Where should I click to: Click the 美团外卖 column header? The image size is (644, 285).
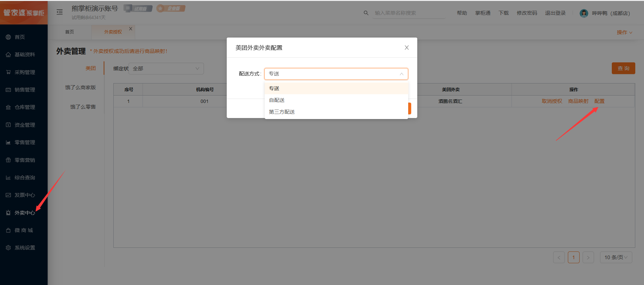(x=450, y=90)
